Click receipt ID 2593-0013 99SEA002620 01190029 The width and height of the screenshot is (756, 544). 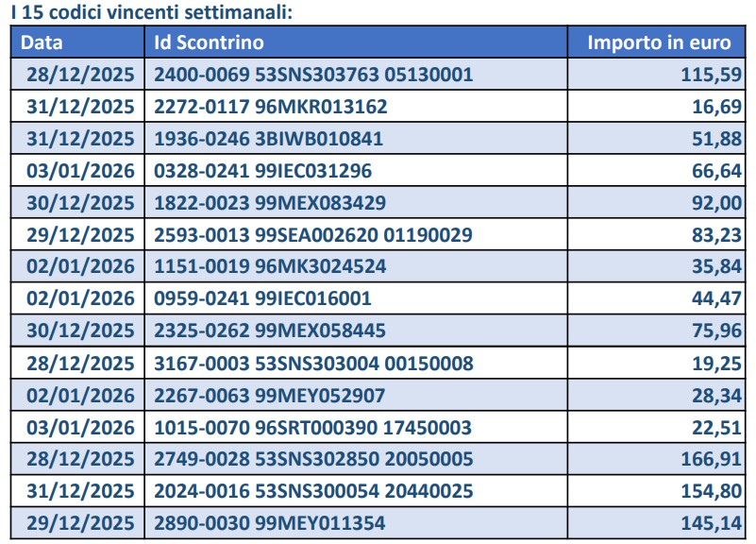pos(313,235)
